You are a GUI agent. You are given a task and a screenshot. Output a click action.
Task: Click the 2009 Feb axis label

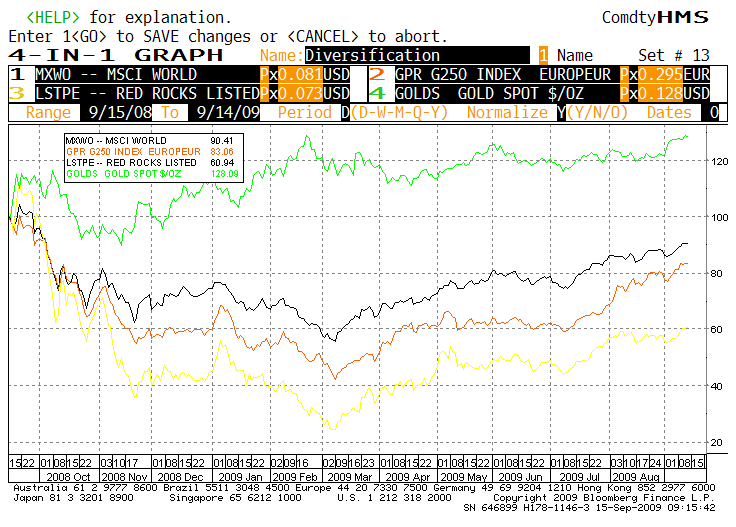click(295, 477)
